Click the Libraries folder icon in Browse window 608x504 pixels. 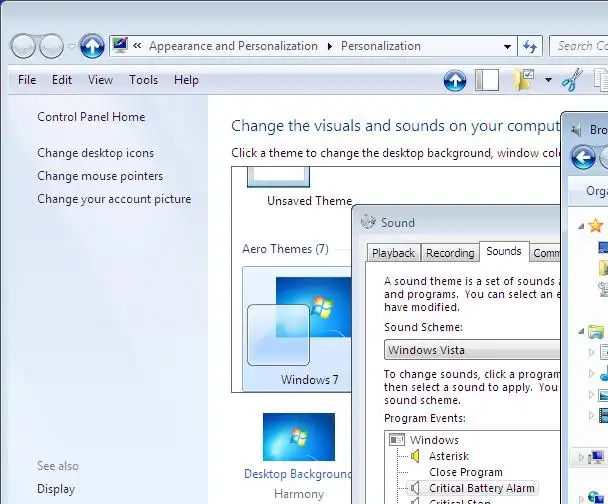tap(596, 331)
